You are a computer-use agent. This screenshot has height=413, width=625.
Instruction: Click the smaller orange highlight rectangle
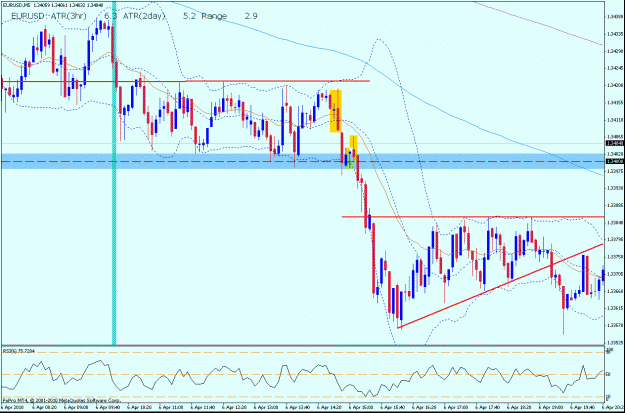pos(354,144)
